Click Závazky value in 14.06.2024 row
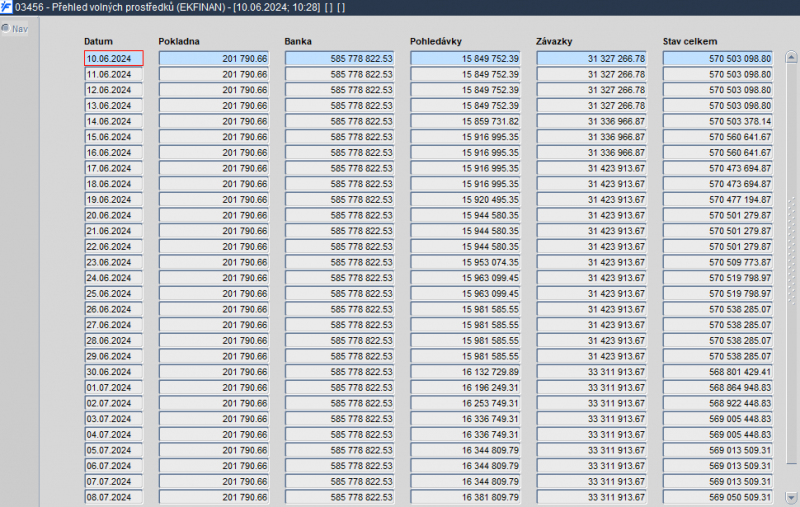Viewport: 800px width, 507px height. tap(591, 121)
